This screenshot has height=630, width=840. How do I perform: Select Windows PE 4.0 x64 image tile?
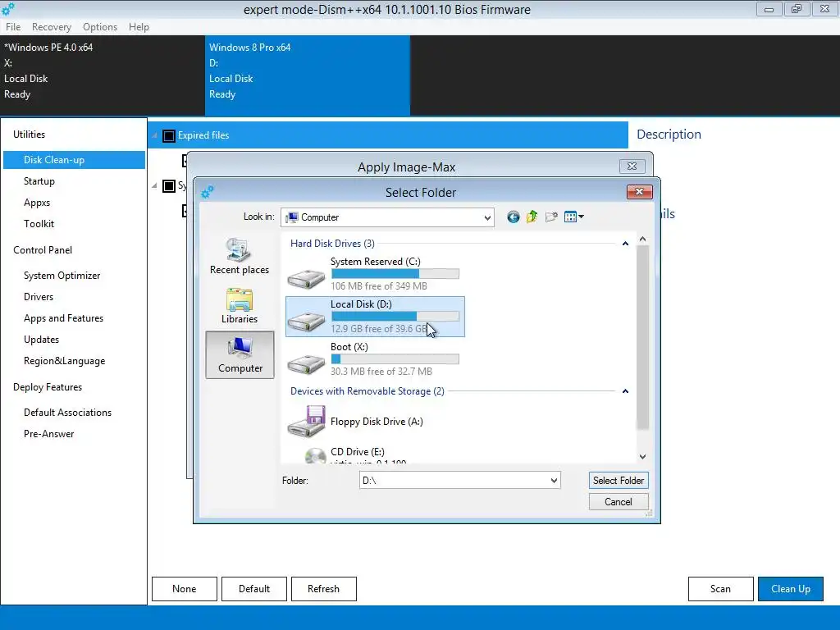click(103, 75)
